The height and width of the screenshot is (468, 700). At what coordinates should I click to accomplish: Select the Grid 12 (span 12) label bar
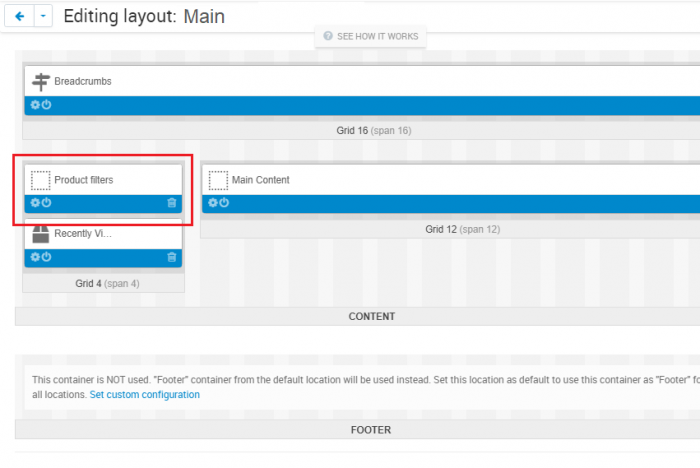(450, 230)
